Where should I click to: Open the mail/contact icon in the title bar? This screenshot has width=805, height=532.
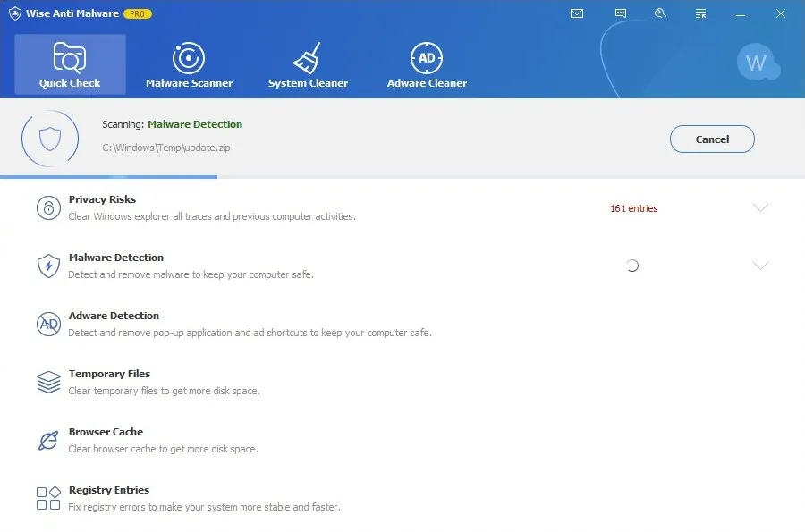(x=577, y=13)
